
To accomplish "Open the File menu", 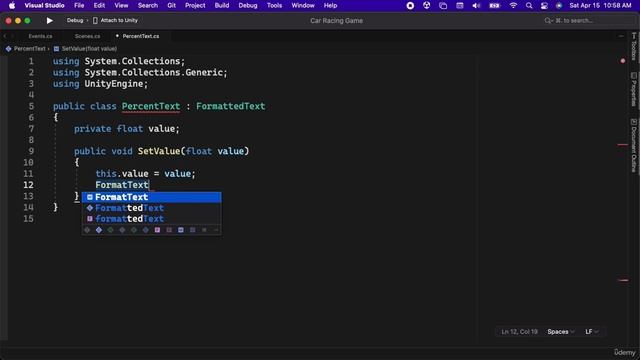I will [79, 6].
